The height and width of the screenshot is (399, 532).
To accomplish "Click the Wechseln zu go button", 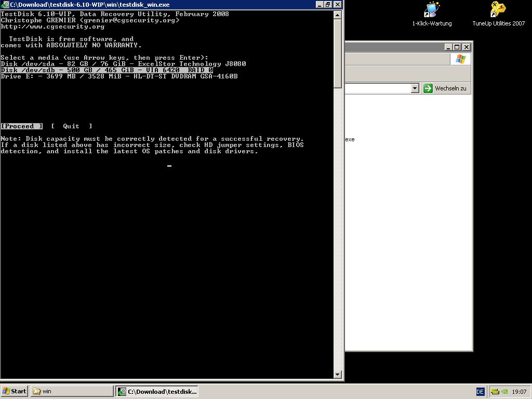I will coord(445,88).
